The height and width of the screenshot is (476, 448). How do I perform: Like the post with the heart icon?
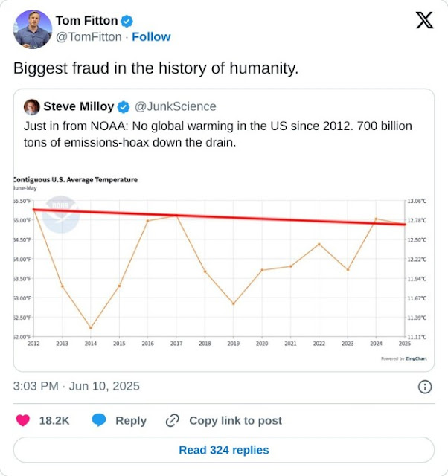(x=23, y=420)
